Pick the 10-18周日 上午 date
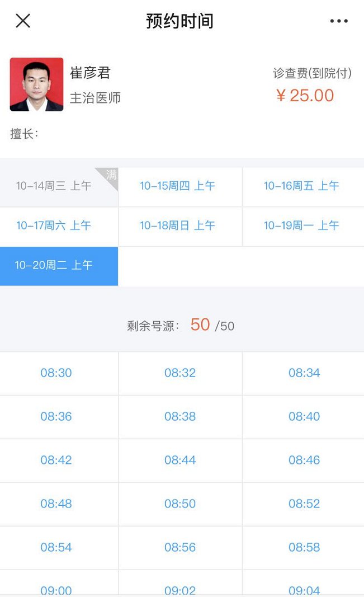This screenshot has height=597, width=364. point(178,225)
